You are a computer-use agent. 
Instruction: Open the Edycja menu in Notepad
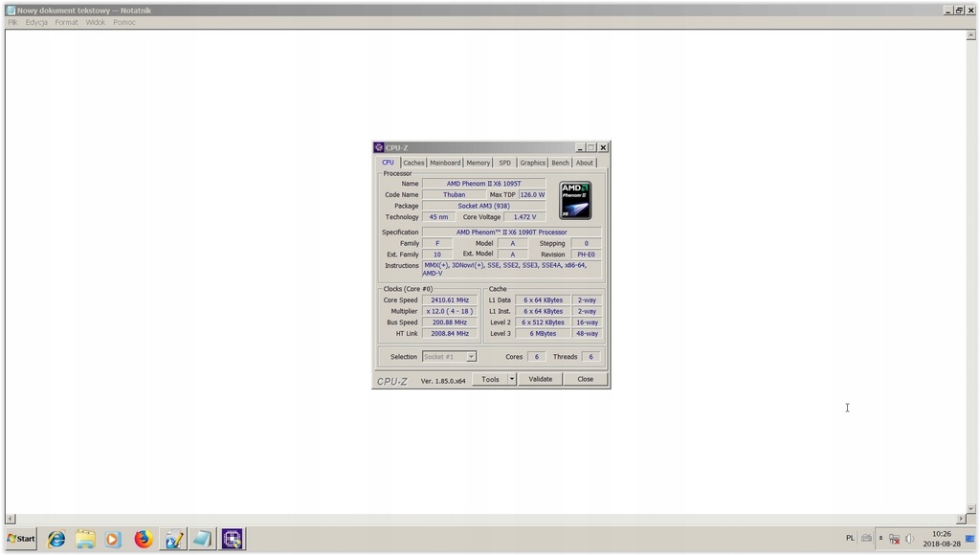[x=36, y=22]
